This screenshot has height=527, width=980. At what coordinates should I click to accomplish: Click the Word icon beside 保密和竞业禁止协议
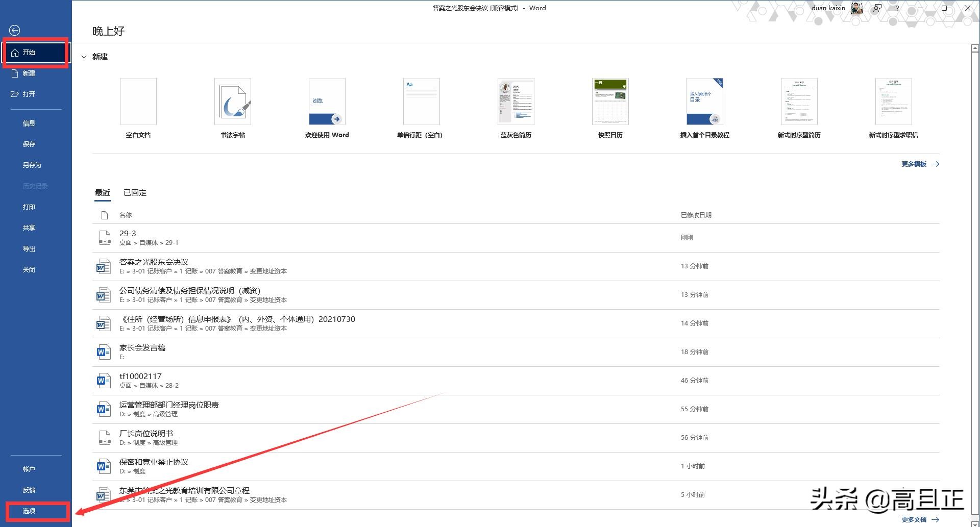[104, 466]
